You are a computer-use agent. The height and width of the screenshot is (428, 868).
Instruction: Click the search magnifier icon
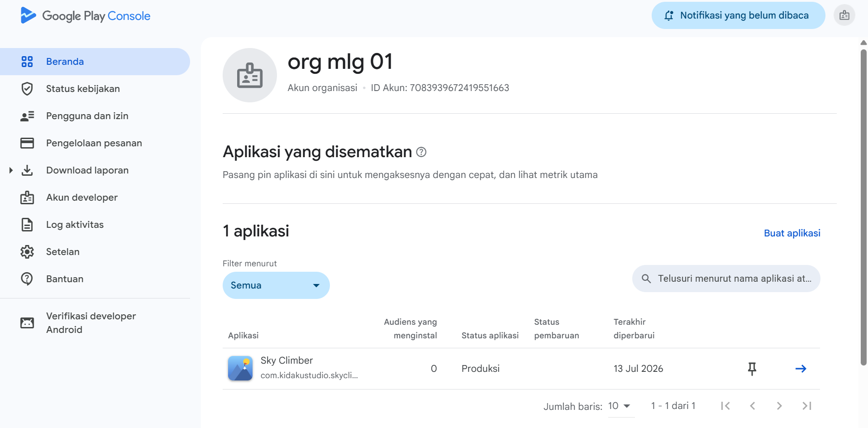pos(646,279)
